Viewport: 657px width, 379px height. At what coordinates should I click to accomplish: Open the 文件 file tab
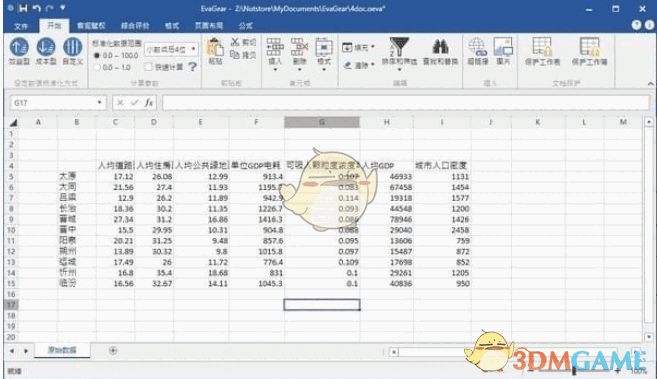pos(21,26)
